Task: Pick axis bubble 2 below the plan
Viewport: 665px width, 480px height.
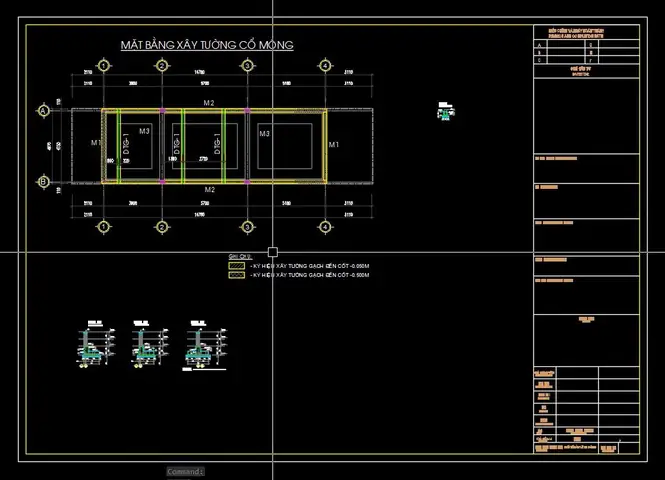Action: [x=162, y=227]
